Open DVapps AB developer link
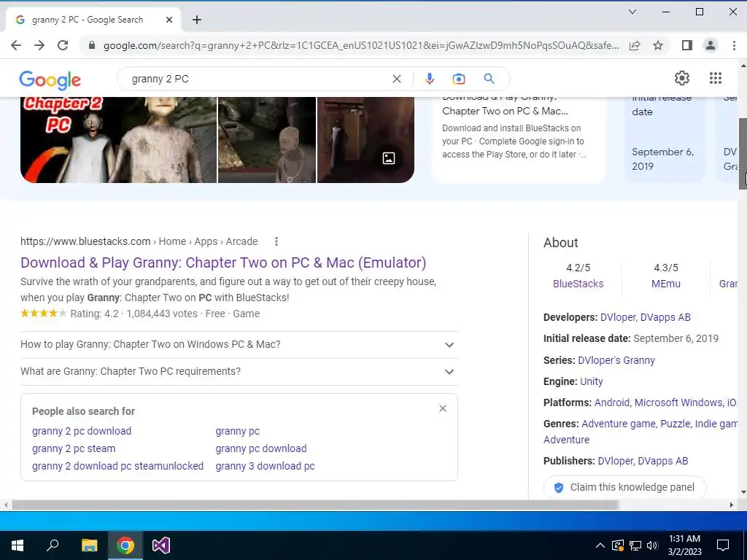This screenshot has width=747, height=560. (665, 317)
